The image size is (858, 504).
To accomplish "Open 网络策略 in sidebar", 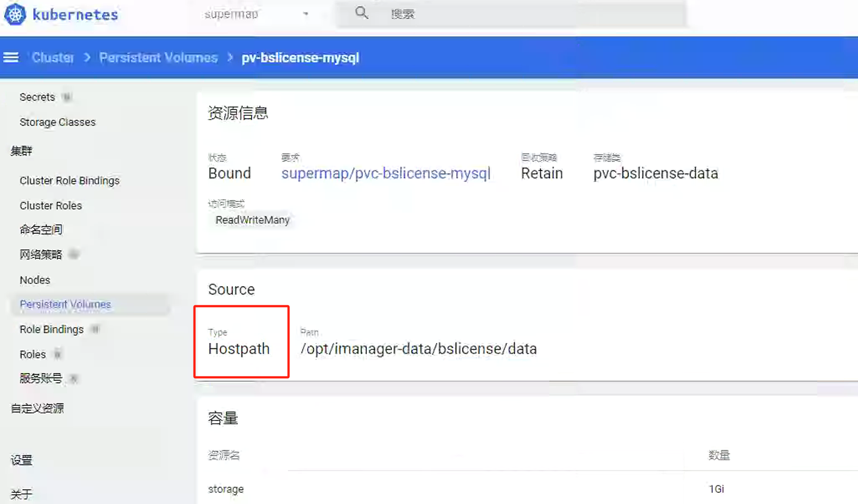I will click(x=41, y=255).
